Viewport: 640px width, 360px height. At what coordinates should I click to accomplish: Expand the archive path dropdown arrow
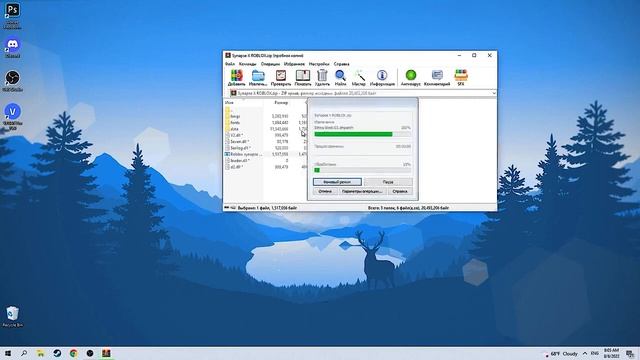[x=493, y=93]
